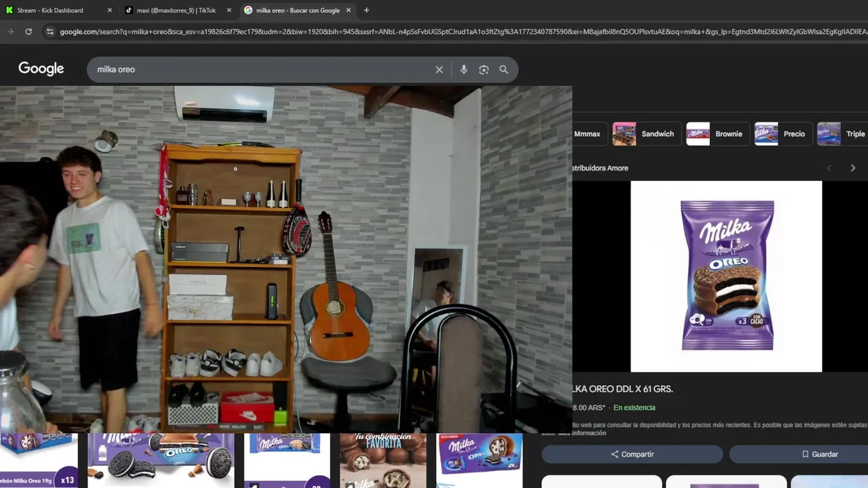
Task: Filter results by Precio chip
Action: point(783,134)
